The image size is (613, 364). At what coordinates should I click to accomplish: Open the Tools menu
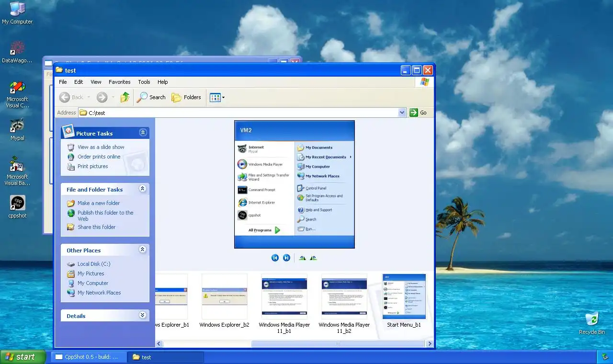144,82
